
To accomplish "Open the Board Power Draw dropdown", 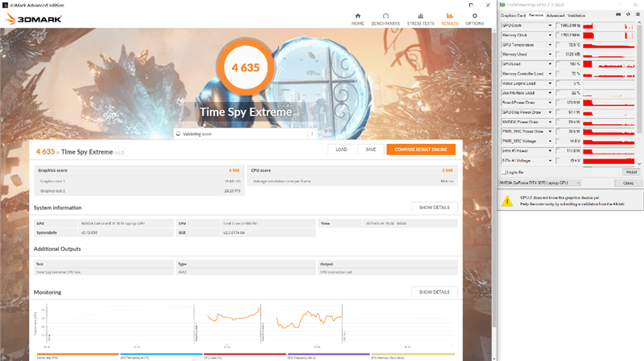I will 550,103.
